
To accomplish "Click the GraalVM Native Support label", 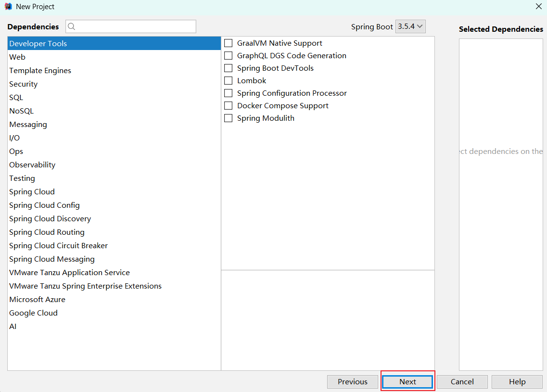I will click(x=280, y=43).
